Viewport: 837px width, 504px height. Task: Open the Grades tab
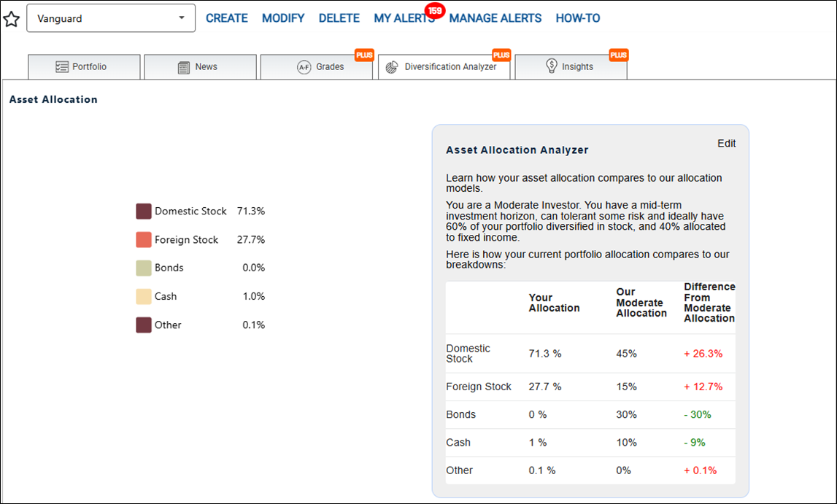[x=317, y=66]
